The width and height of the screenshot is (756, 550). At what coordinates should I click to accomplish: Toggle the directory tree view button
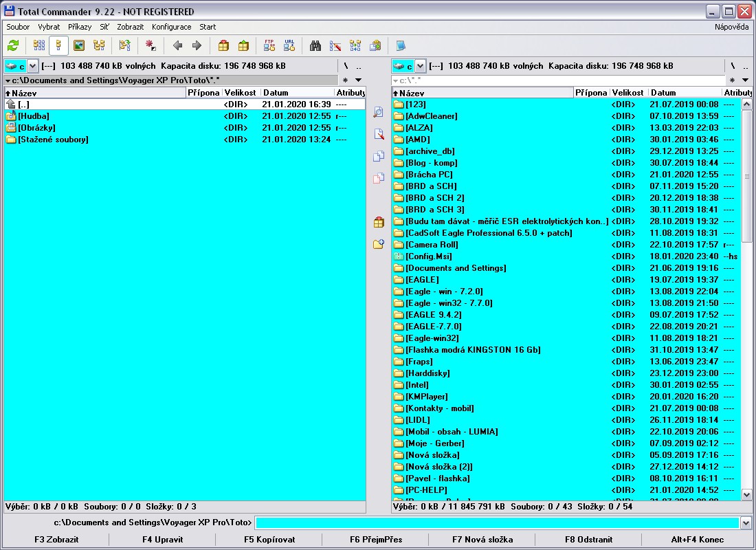pyautogui.click(x=99, y=45)
